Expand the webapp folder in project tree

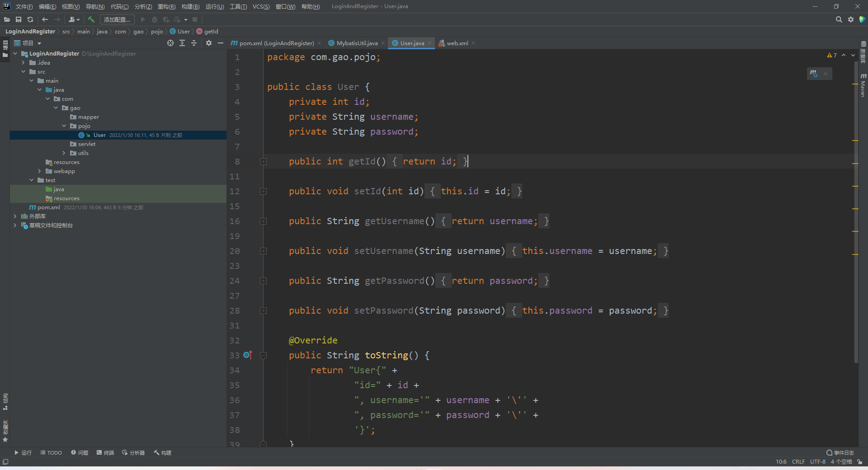click(40, 171)
